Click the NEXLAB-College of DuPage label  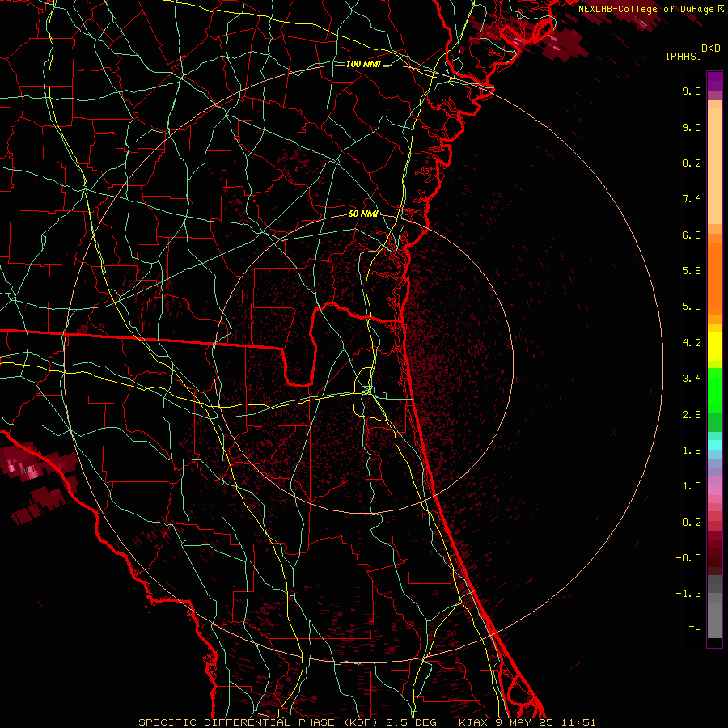click(646, 9)
